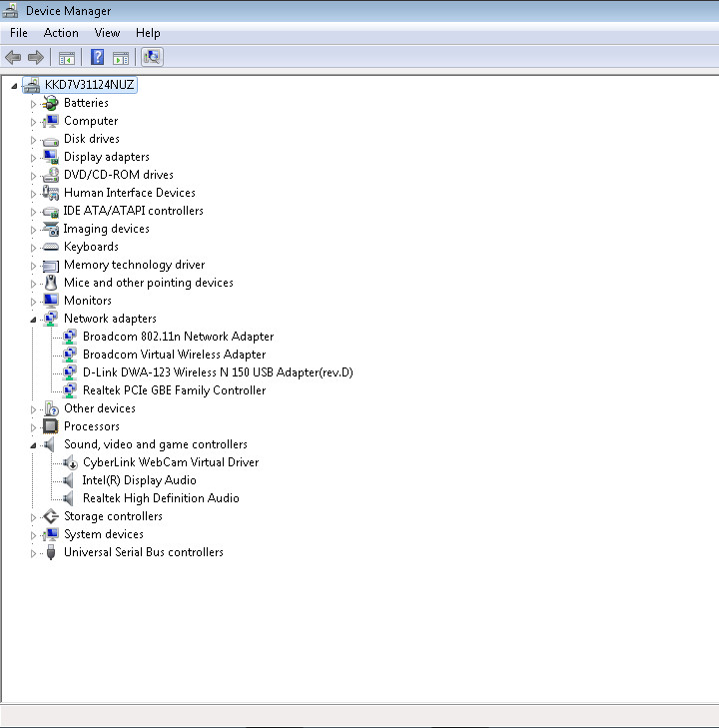This screenshot has width=719, height=728.
Task: Click the Human Interface Devices icon
Action: 51,193
